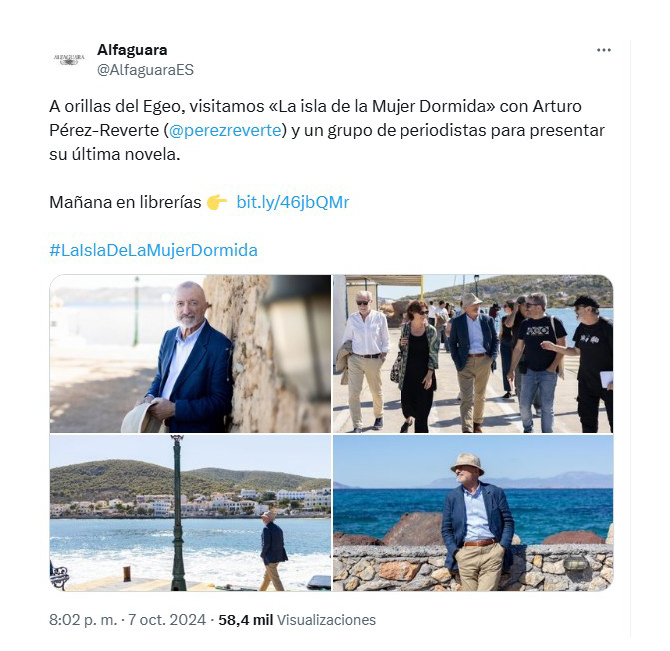Click the green lamppost in bay photo

click(178, 513)
